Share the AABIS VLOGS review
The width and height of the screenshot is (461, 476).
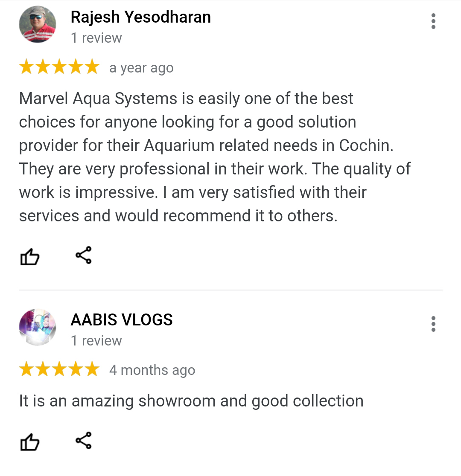click(84, 440)
